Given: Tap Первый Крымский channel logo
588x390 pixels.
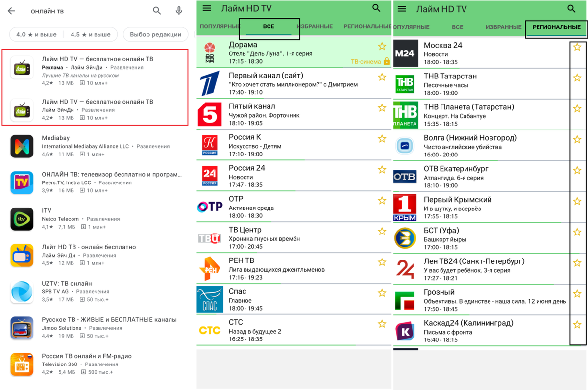Looking at the screenshot, I should [405, 208].
